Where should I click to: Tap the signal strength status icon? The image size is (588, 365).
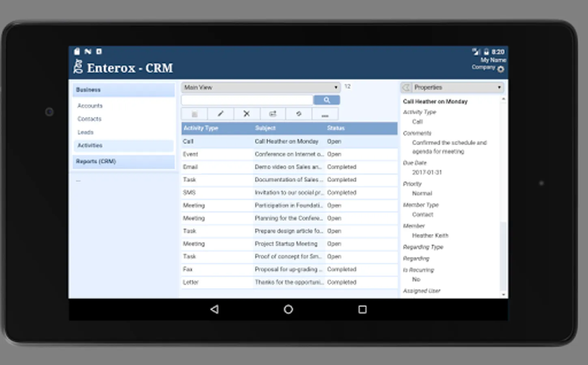[476, 52]
